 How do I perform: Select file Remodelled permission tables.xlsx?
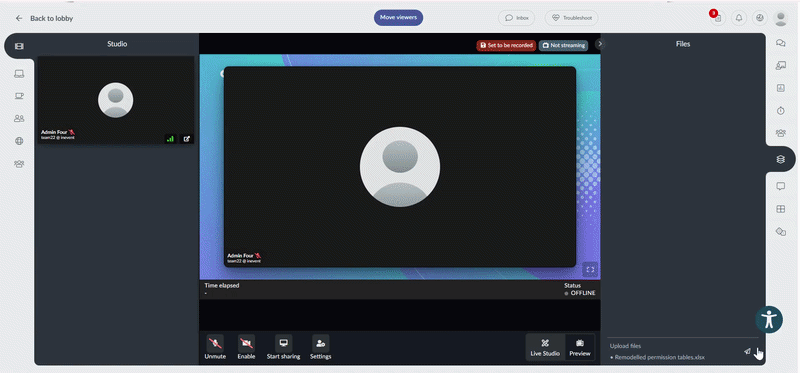pyautogui.click(x=659, y=358)
